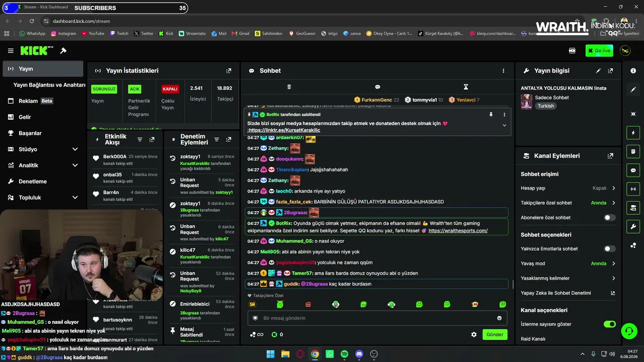644x362 pixels.
Task: Open chat settings gear icon
Action: point(473,334)
